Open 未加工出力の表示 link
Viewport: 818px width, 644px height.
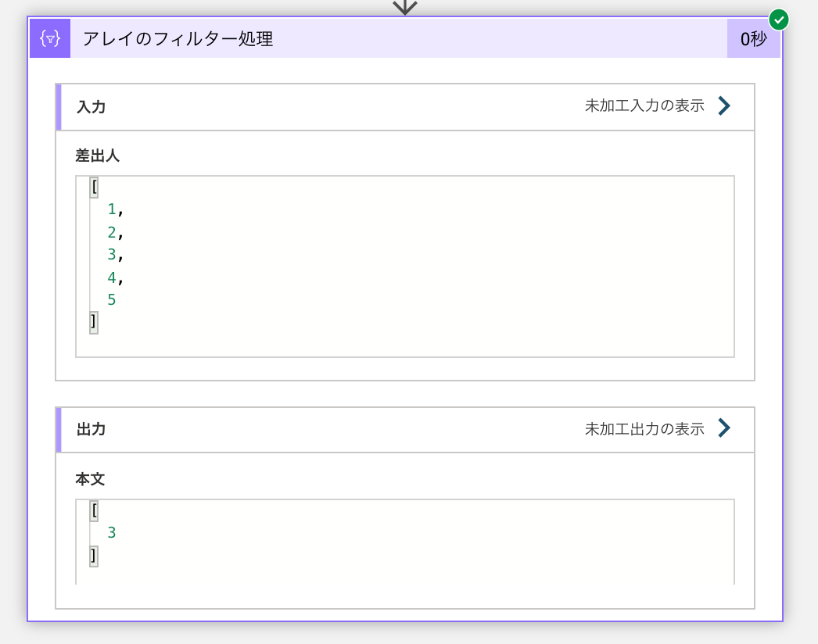tap(644, 429)
